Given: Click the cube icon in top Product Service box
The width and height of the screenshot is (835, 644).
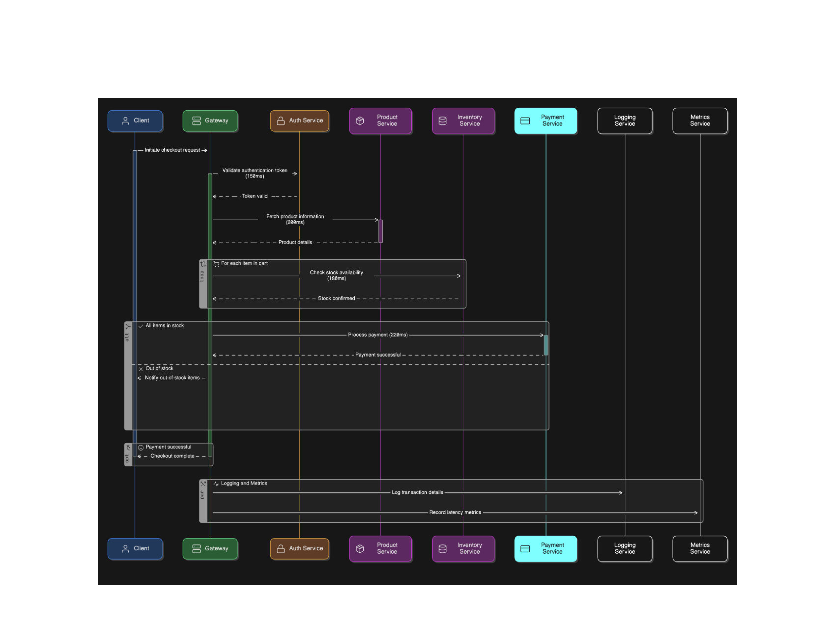Looking at the screenshot, I should [x=360, y=121].
